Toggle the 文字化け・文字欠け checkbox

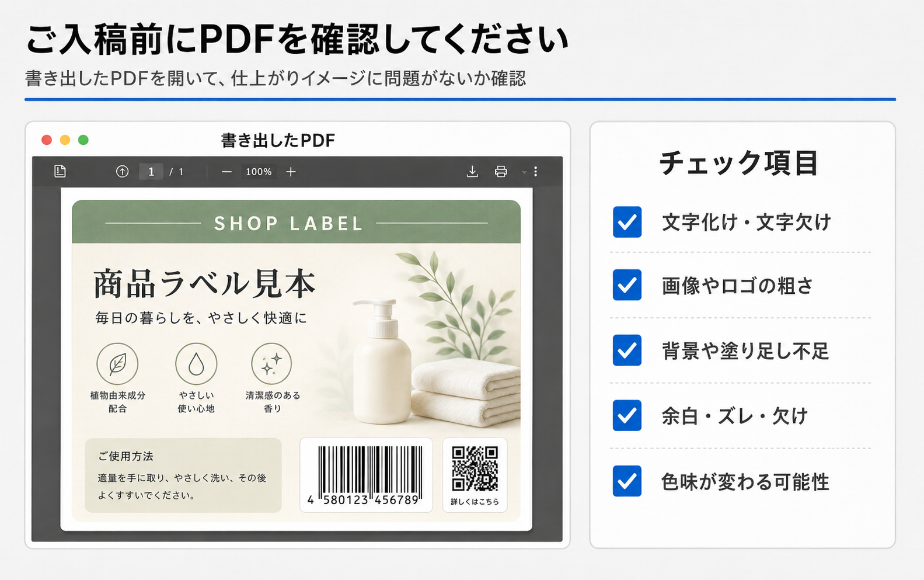(627, 222)
